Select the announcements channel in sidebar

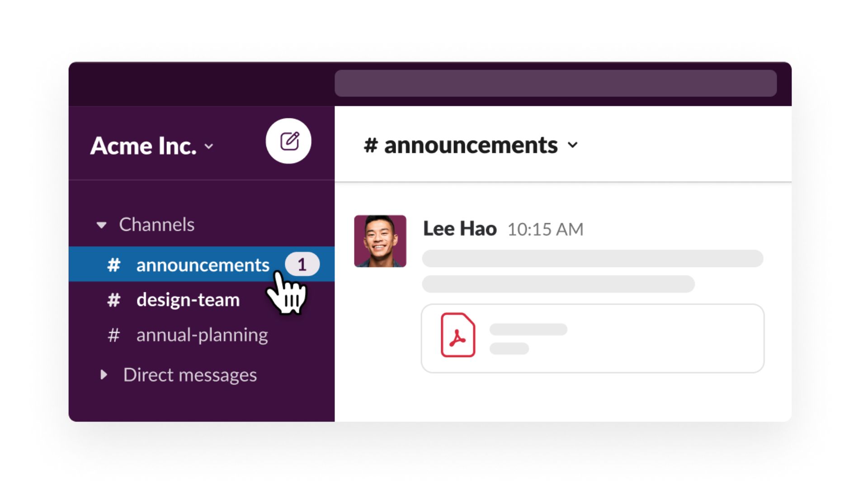pyautogui.click(x=203, y=265)
